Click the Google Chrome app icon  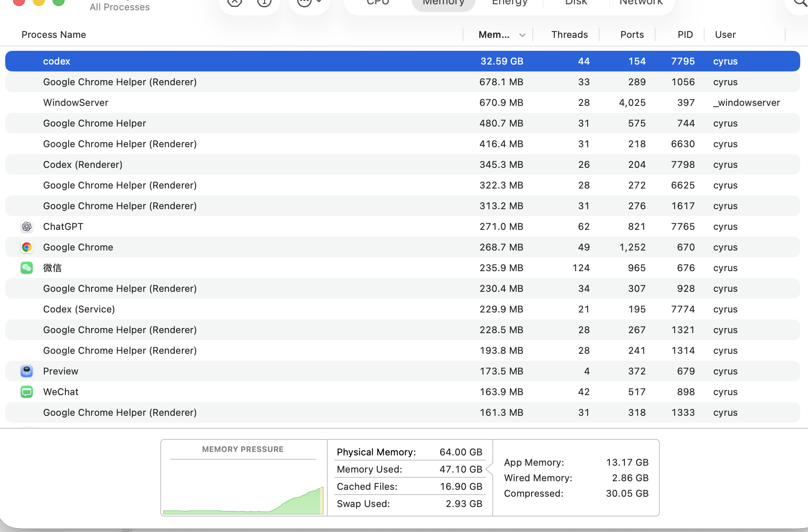(x=27, y=247)
